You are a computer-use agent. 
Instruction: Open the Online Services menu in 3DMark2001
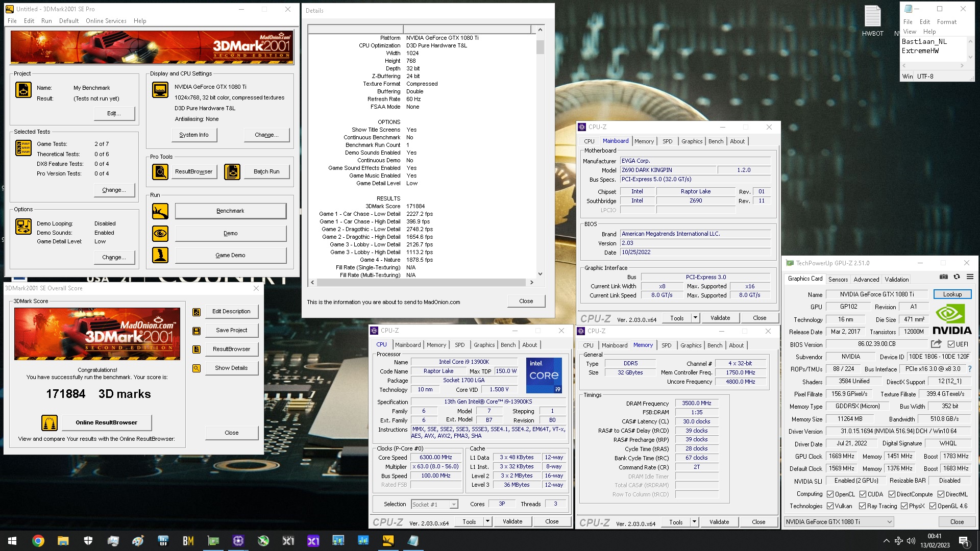[x=106, y=21]
